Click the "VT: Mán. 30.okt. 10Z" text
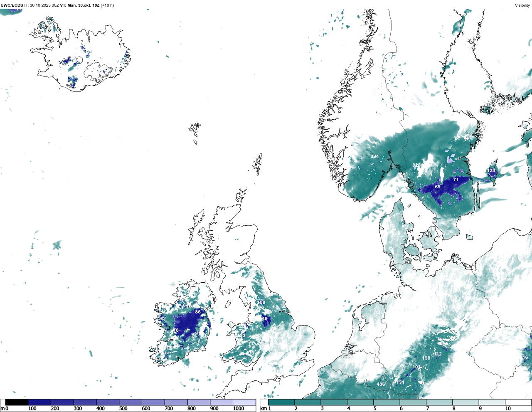 click(x=80, y=5)
